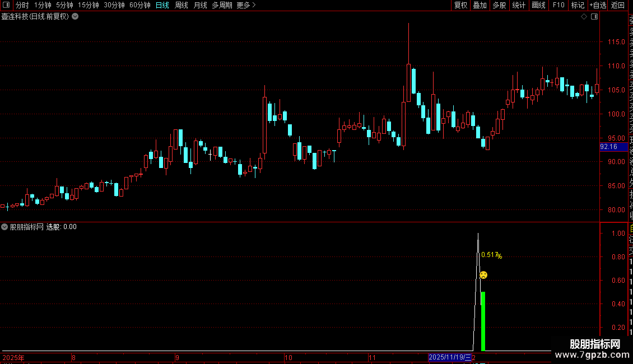Image resolution: width=633 pixels, height=364 pixels.
Task: Open the indicator dropdown beside 股朋指标网
Action: coord(4,227)
